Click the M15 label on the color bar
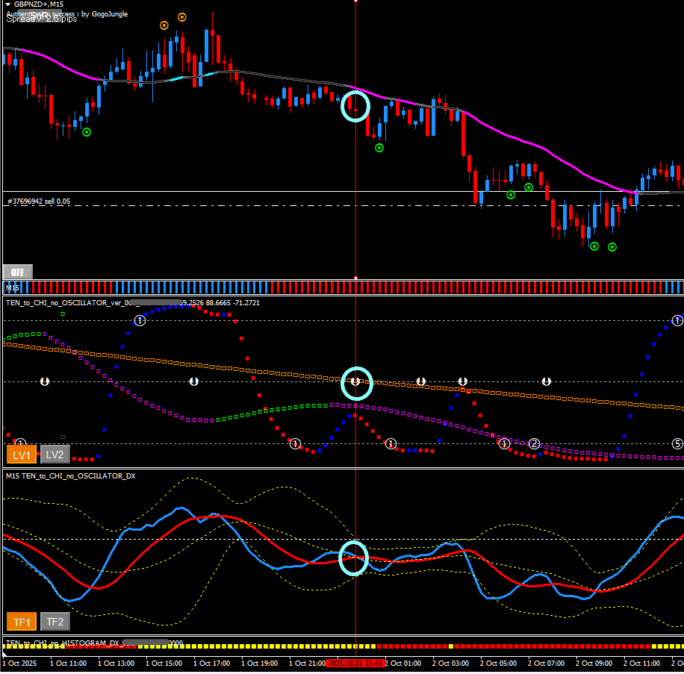The width and height of the screenshot is (684, 674). (13, 287)
